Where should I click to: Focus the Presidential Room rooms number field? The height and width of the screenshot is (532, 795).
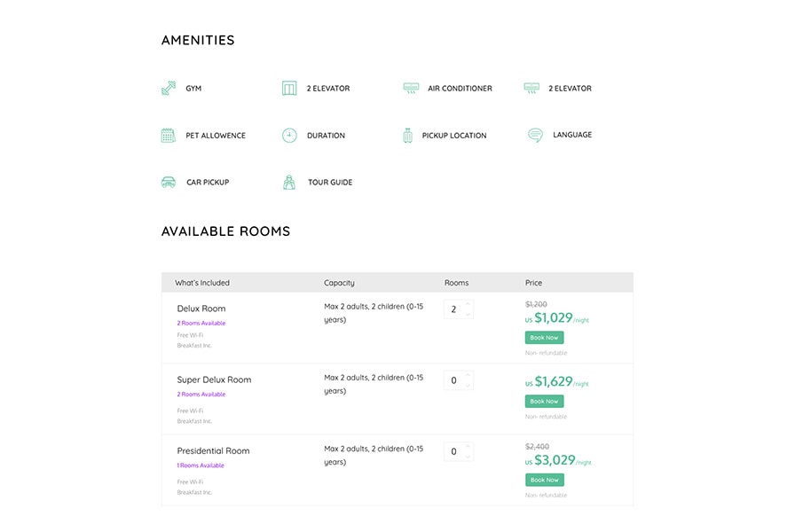(453, 451)
